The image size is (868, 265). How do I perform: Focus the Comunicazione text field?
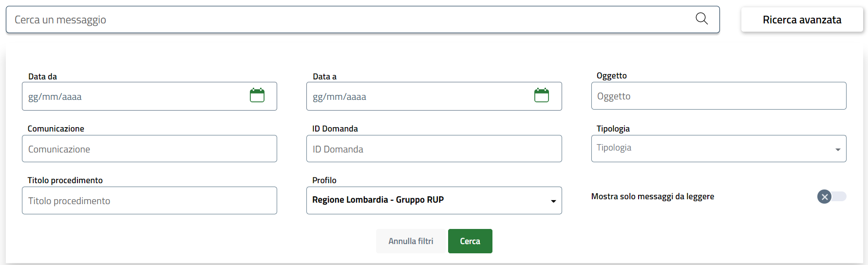pyautogui.click(x=149, y=149)
